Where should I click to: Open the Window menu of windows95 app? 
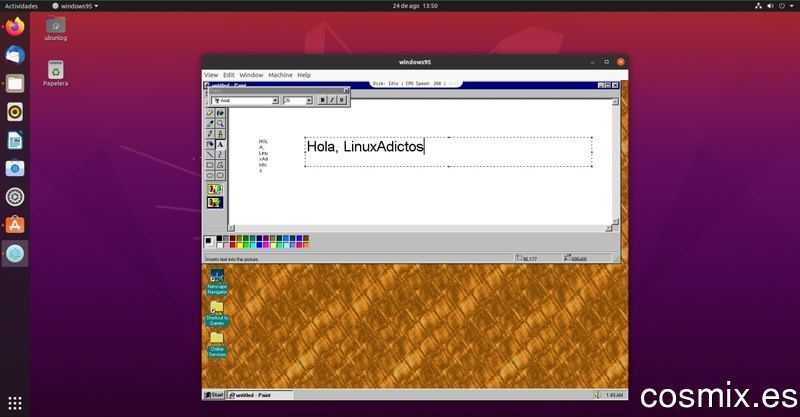pos(251,75)
